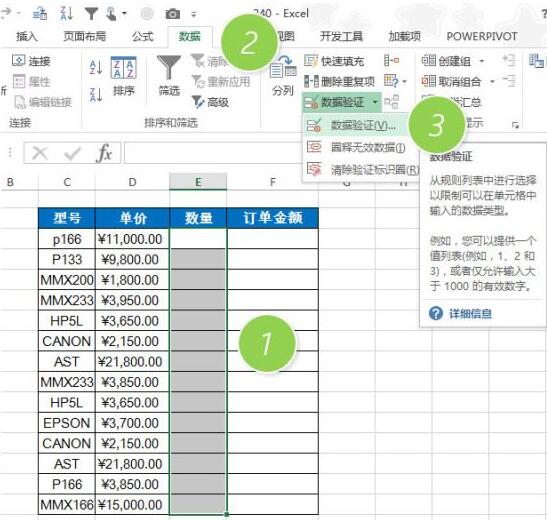Click the Relationships icon beside Data Validation
547x520 pixels.
(391, 102)
